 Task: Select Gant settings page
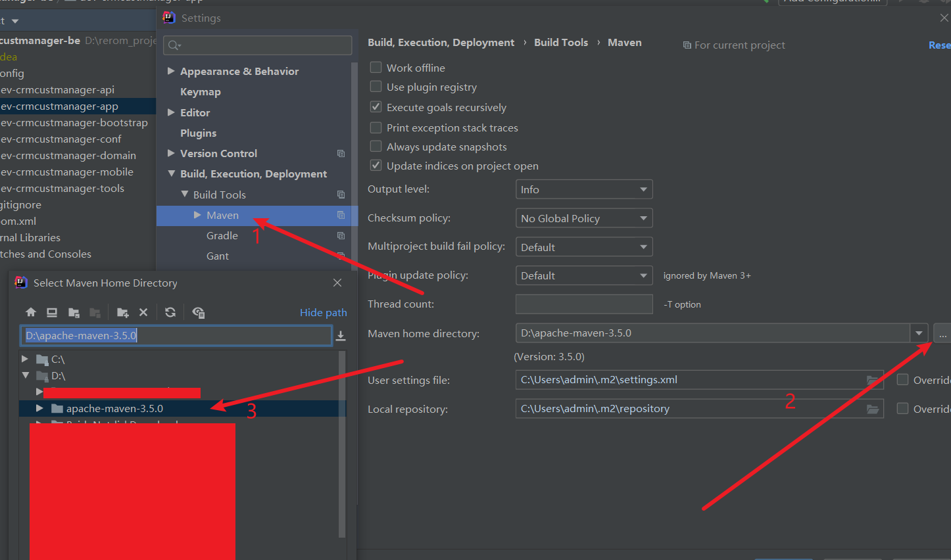click(x=218, y=256)
